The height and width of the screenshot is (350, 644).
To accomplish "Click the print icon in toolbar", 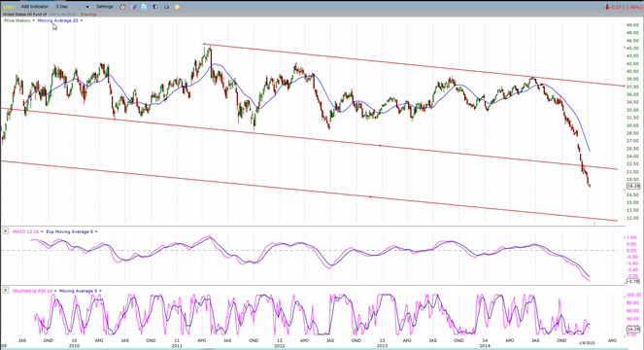I will pos(166,7).
